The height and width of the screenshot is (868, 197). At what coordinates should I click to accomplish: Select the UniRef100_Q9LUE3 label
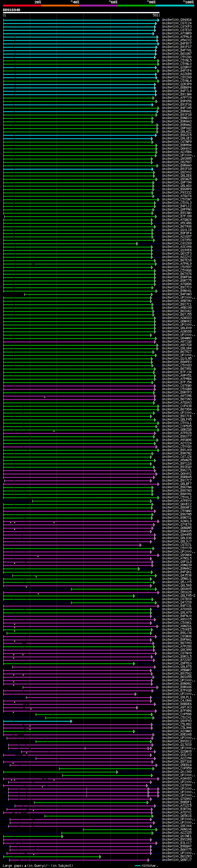[x=177, y=139]
